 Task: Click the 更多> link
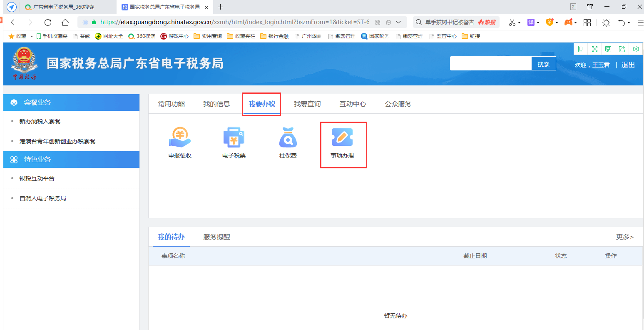tap(624, 237)
